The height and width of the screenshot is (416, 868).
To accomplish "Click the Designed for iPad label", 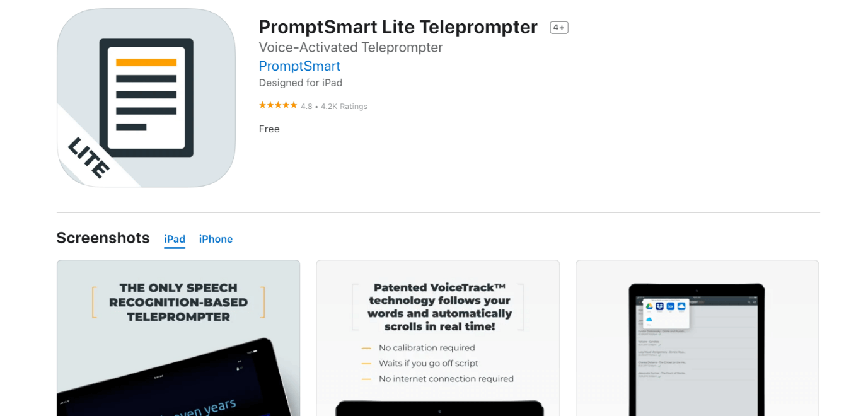I will pos(301,83).
